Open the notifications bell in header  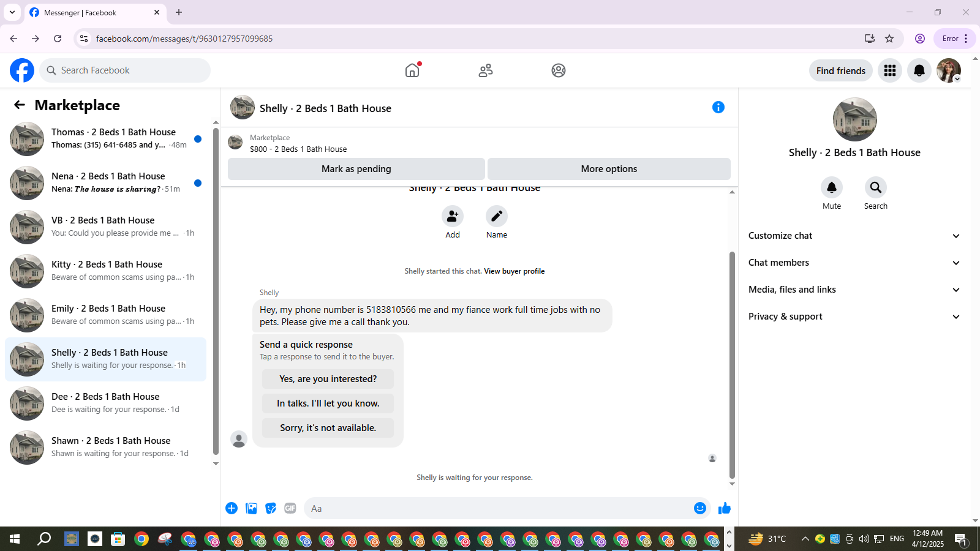[x=919, y=70]
